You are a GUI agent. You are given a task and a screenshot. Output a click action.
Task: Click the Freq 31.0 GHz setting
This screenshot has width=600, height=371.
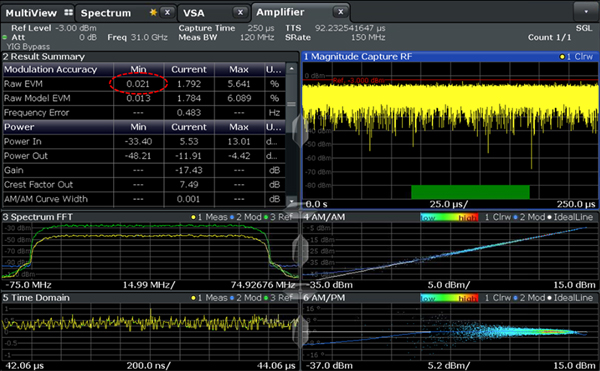pyautogui.click(x=137, y=37)
